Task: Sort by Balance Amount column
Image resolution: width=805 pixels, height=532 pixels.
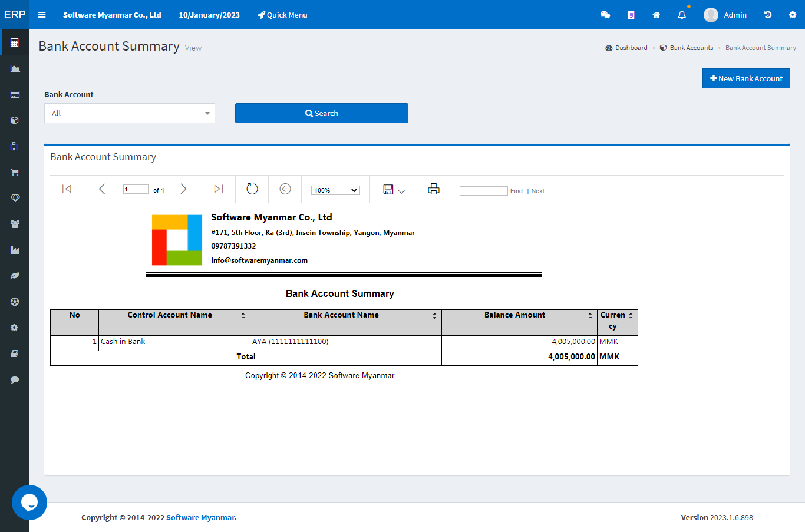Action: 590,316
